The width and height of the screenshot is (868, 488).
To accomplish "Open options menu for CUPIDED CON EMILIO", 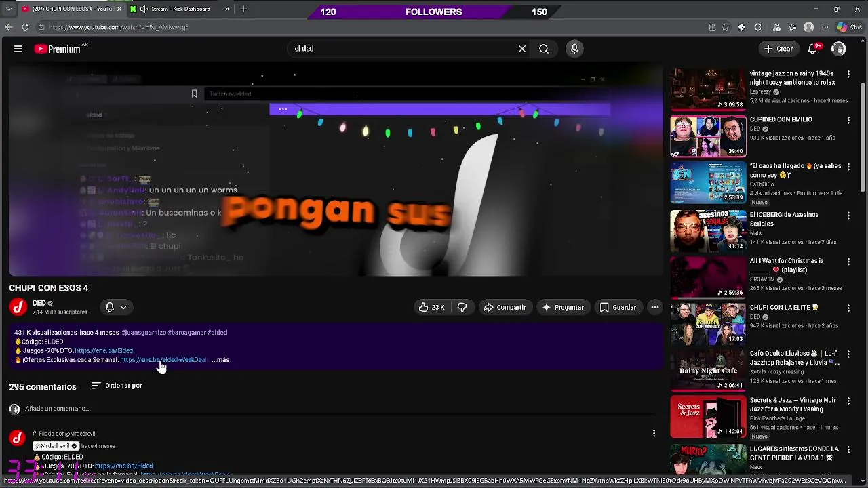I will point(848,120).
